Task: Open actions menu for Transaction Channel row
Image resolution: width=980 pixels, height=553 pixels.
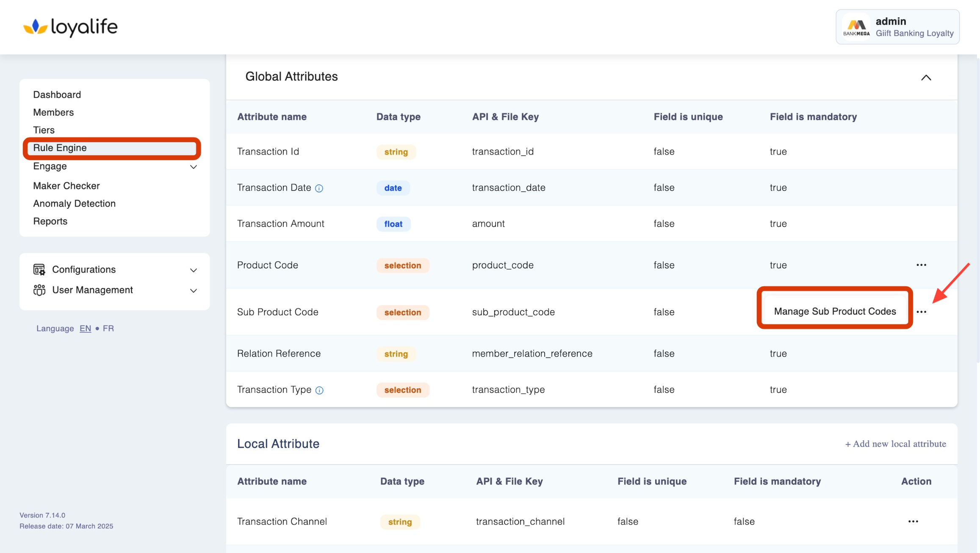Action: pyautogui.click(x=913, y=522)
